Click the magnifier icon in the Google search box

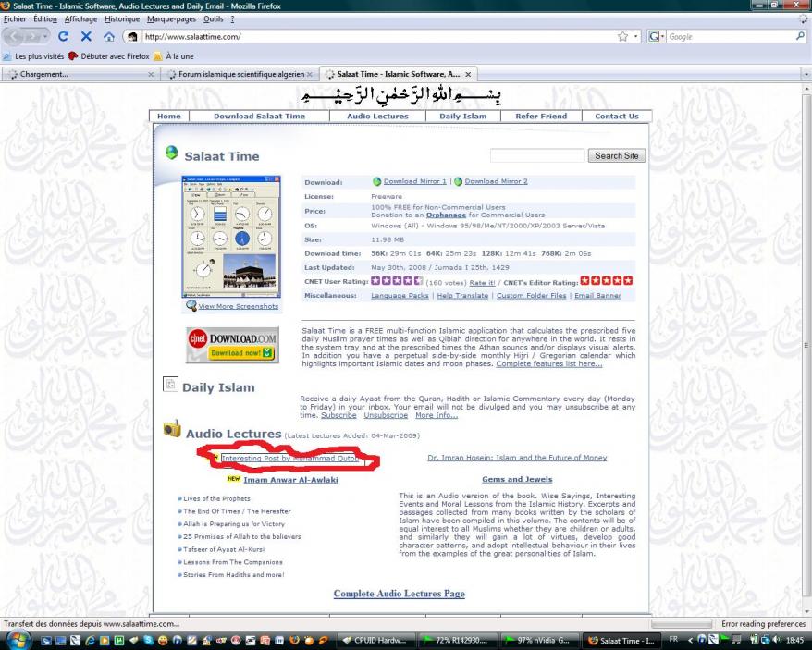coord(800,36)
